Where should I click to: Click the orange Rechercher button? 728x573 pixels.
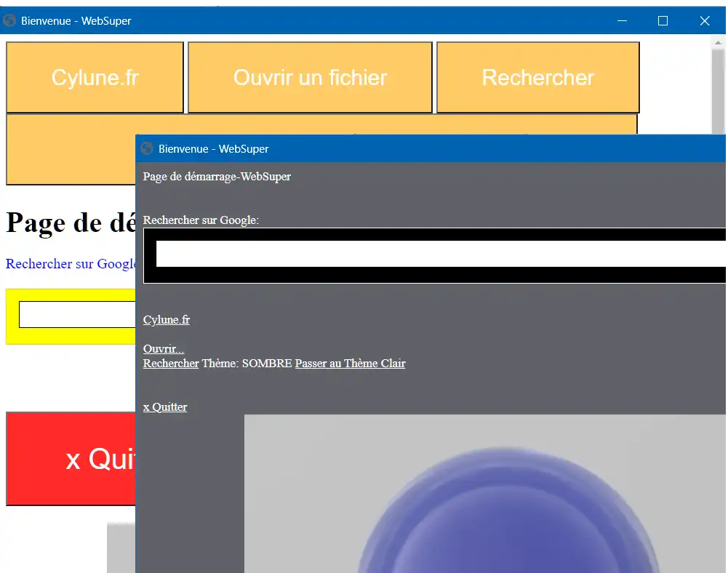tap(538, 78)
